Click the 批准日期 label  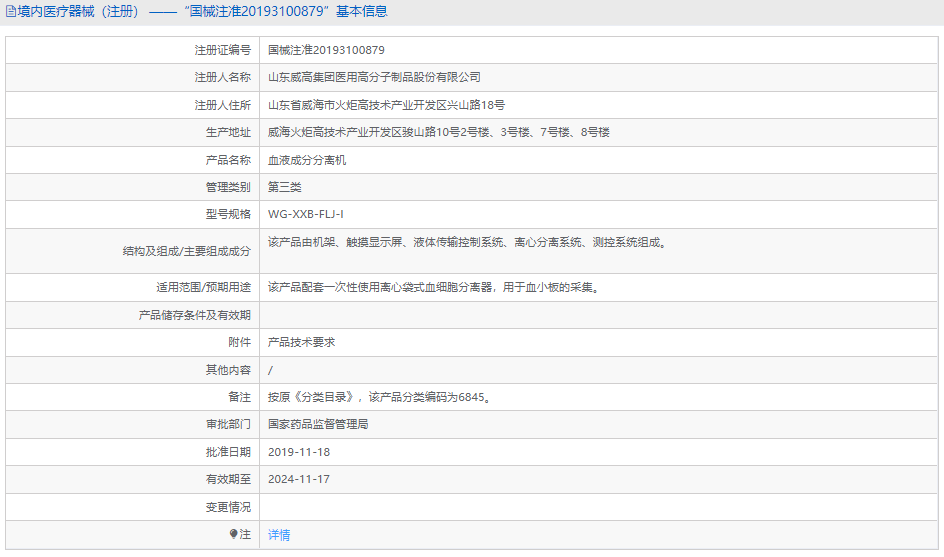click(x=228, y=452)
